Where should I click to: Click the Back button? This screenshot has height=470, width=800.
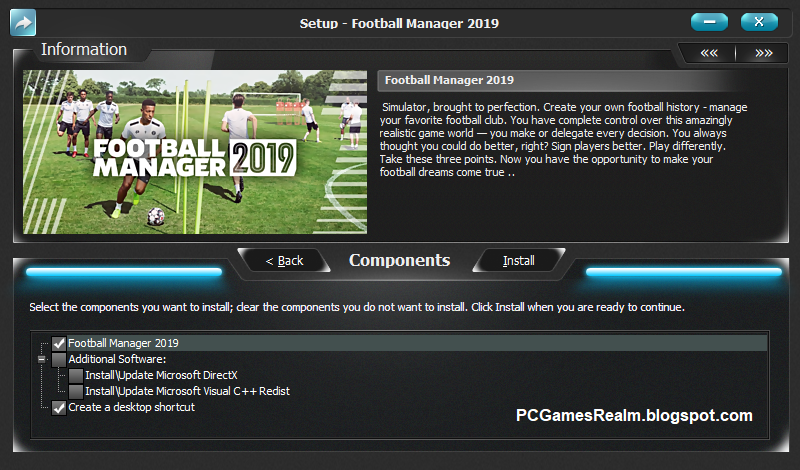[x=284, y=261]
